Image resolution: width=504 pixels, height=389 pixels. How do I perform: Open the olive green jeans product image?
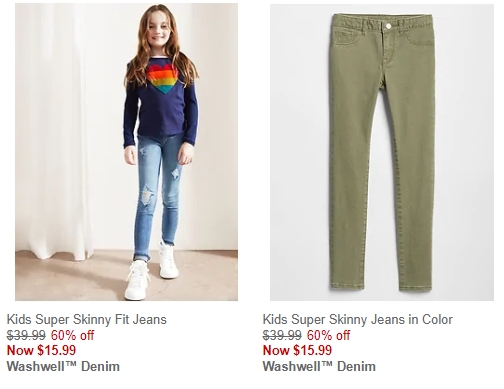coord(382,152)
